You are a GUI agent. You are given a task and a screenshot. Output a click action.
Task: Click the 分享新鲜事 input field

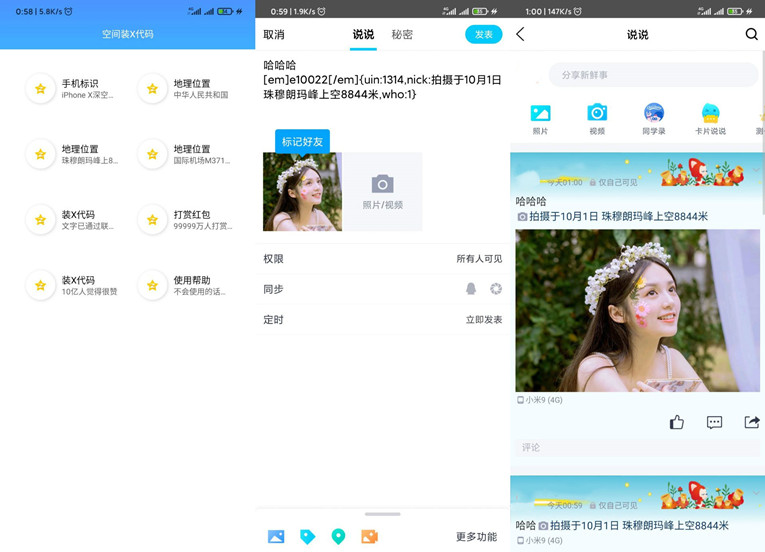pyautogui.click(x=652, y=75)
